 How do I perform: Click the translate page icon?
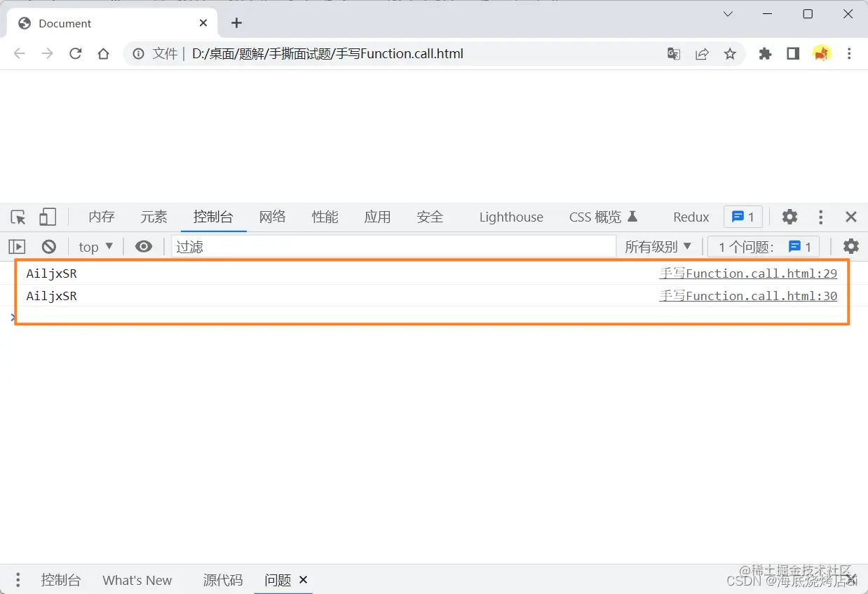click(x=674, y=54)
